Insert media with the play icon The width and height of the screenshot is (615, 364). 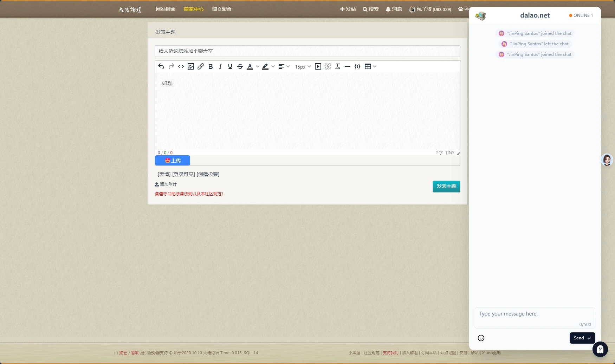(x=318, y=66)
